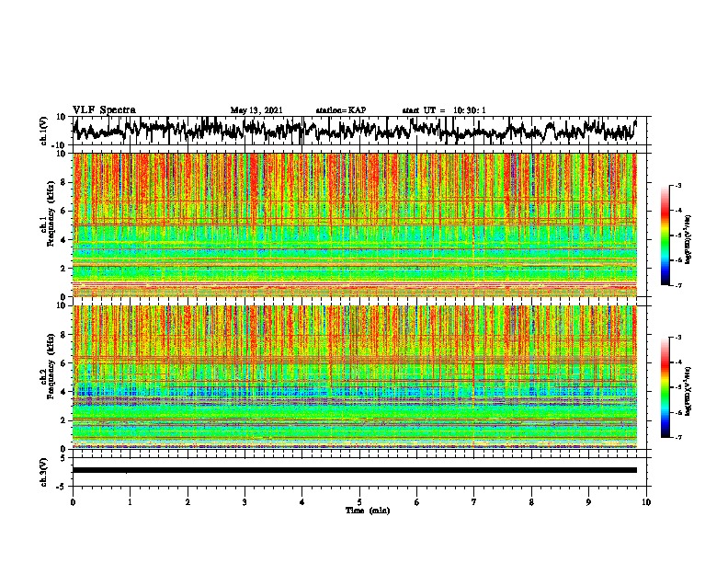Click the "station=KAP" header label
This screenshot has width=728, height=563.
pos(341,110)
